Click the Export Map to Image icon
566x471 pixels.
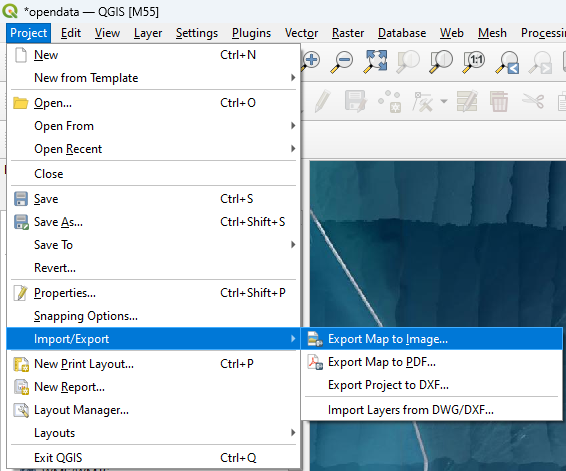coord(315,339)
